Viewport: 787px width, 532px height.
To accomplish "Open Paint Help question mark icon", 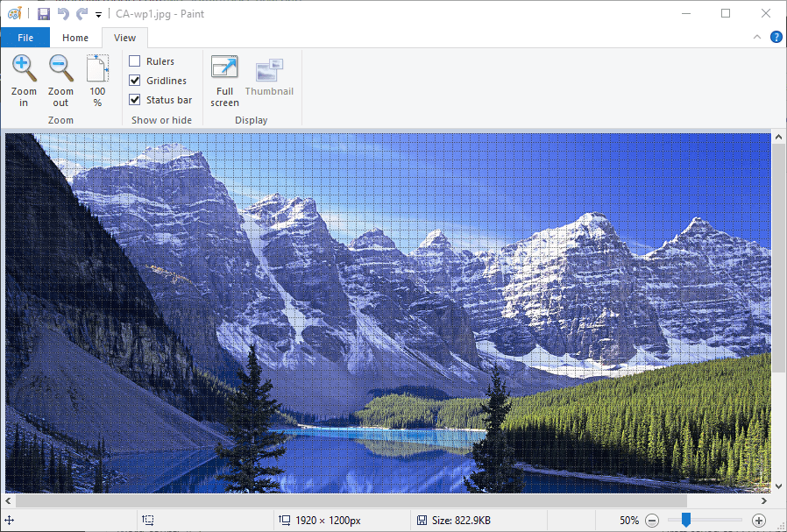I will point(776,37).
